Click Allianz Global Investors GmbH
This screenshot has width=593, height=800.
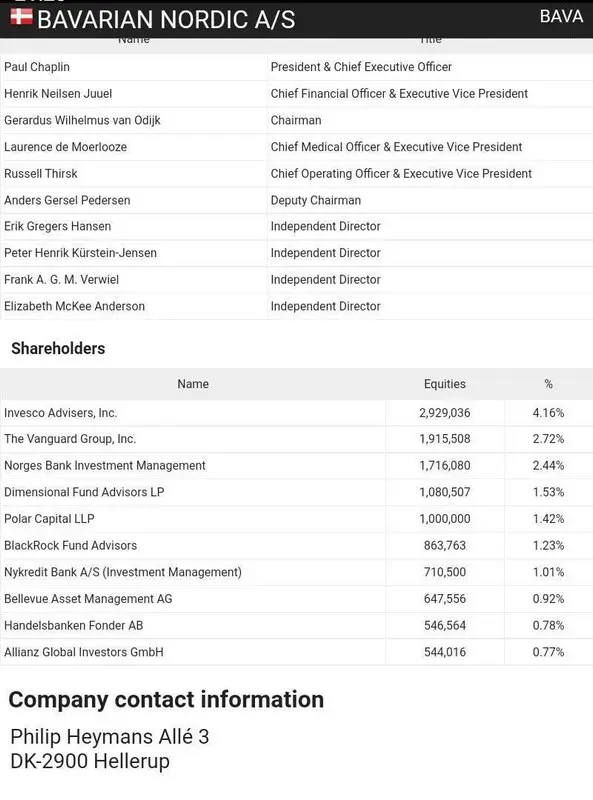pyautogui.click(x=84, y=652)
